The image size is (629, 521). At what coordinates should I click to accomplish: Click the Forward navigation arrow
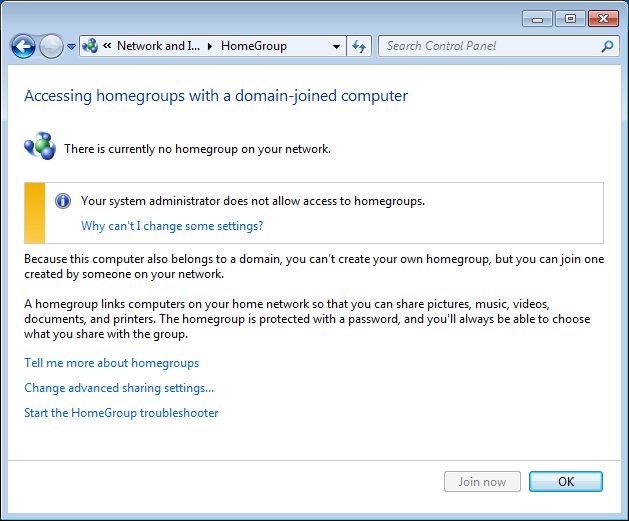(50, 46)
